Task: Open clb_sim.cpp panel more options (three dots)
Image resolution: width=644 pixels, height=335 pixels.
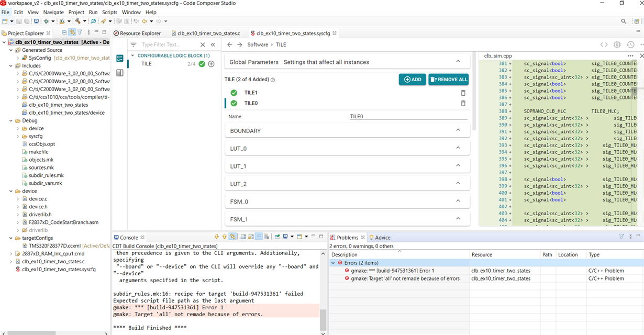Action: (x=631, y=55)
